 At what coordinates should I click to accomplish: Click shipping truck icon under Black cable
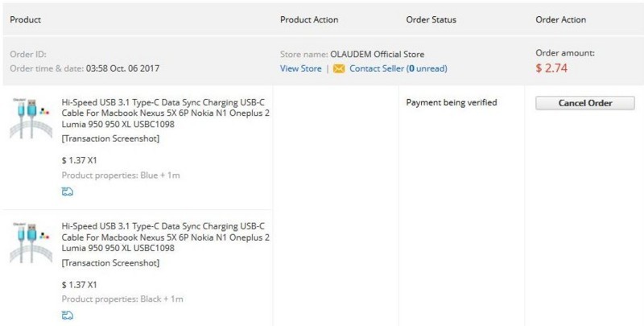tap(68, 315)
